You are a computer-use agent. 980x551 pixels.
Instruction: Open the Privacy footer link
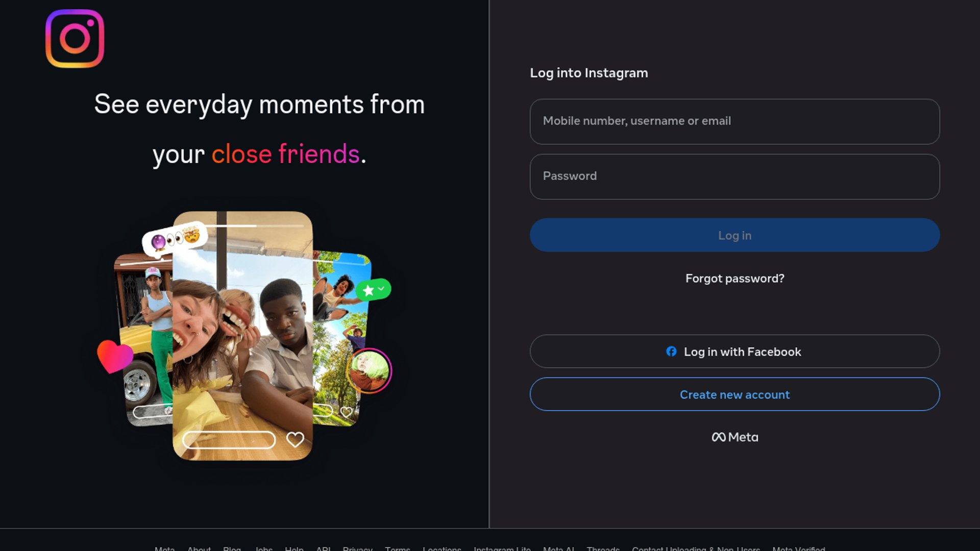(x=357, y=548)
